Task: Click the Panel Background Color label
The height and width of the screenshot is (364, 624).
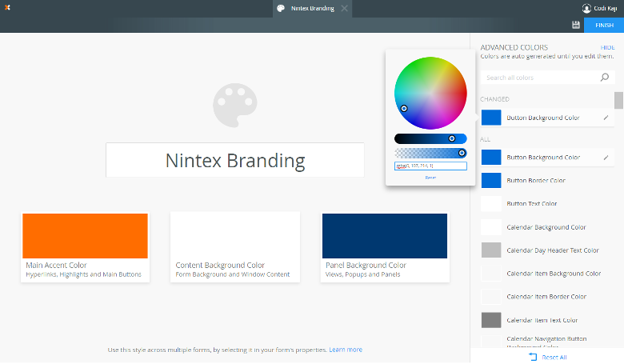Action: (x=366, y=265)
